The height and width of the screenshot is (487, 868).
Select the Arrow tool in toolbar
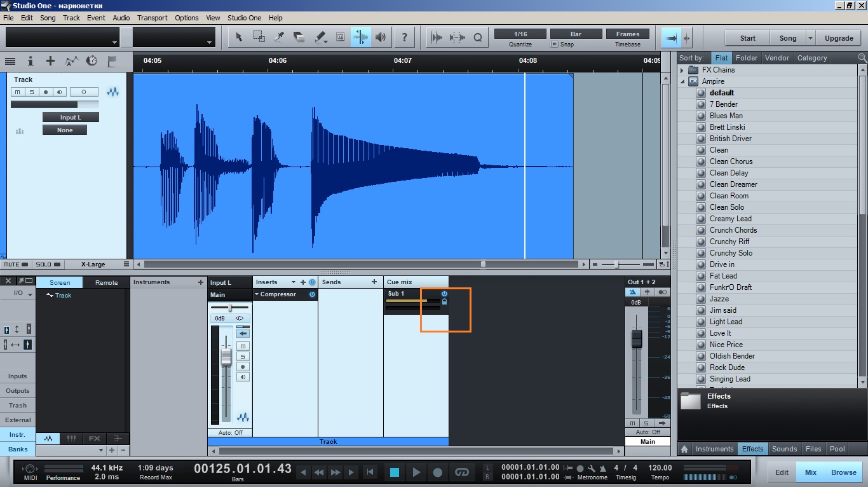pyautogui.click(x=238, y=37)
